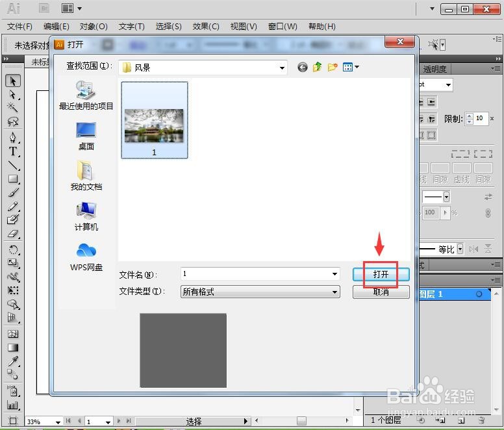
Task: Go to 桌面 location
Action: coord(86,136)
